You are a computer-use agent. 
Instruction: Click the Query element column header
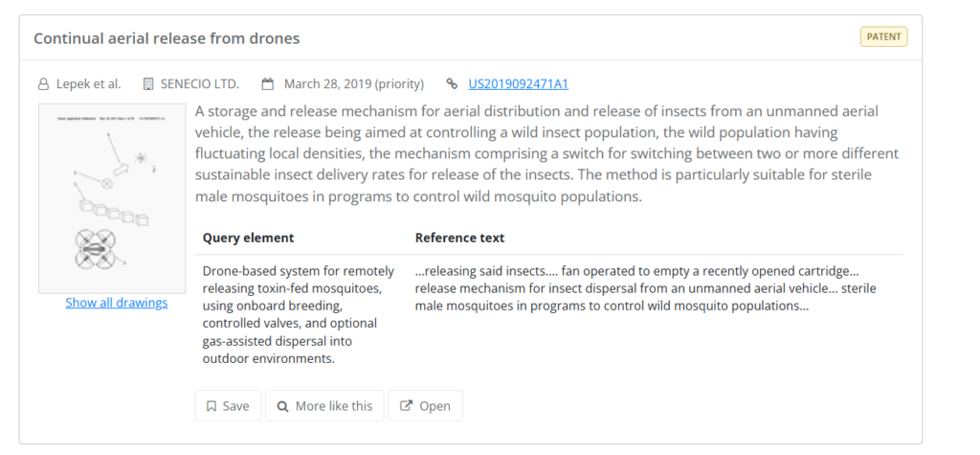pyautogui.click(x=248, y=238)
